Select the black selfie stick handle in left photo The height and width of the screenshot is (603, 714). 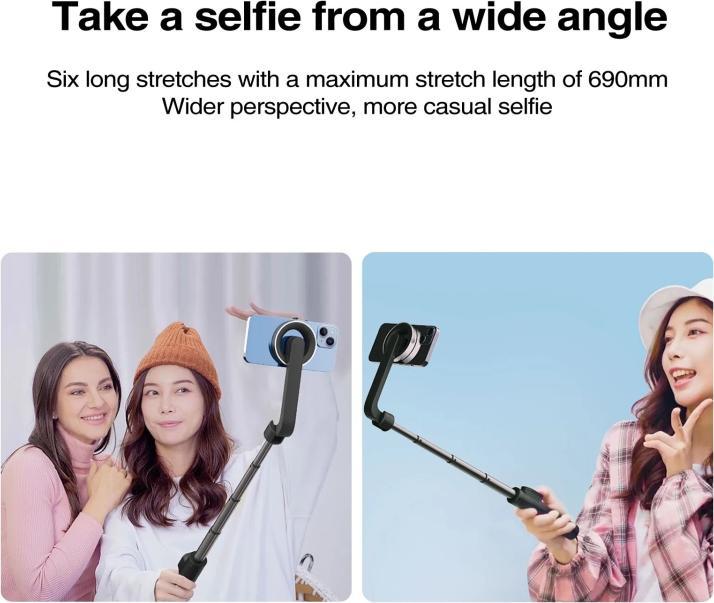(189, 565)
